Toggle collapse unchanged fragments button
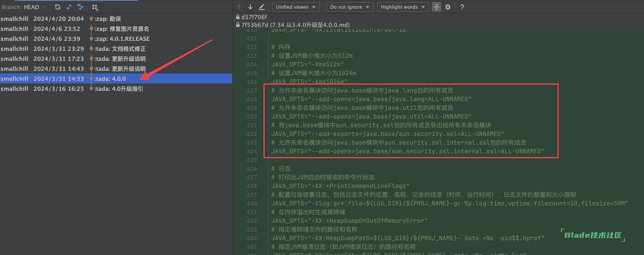 point(436,7)
